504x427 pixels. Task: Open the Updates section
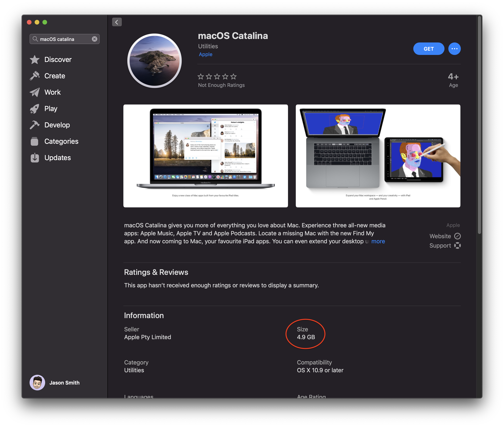point(58,158)
